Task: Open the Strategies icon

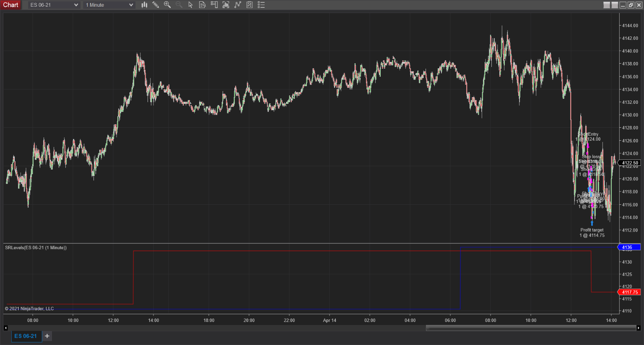Action: coord(249,5)
